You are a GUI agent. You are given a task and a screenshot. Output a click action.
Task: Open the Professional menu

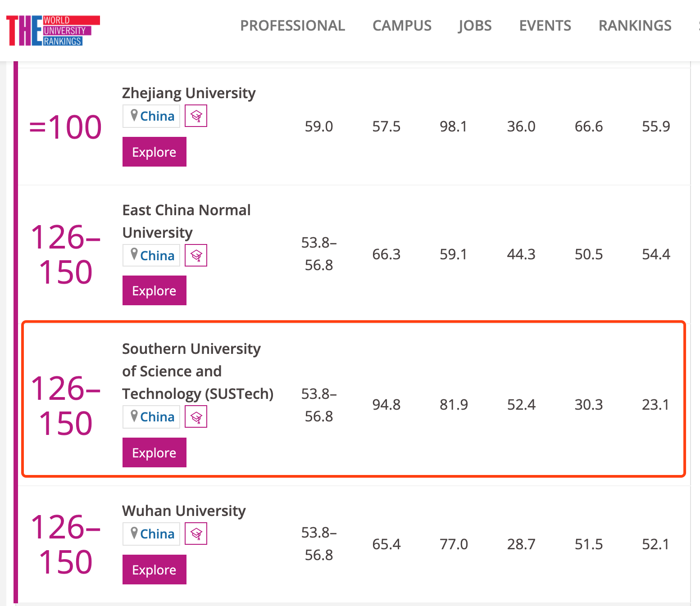coord(293,26)
